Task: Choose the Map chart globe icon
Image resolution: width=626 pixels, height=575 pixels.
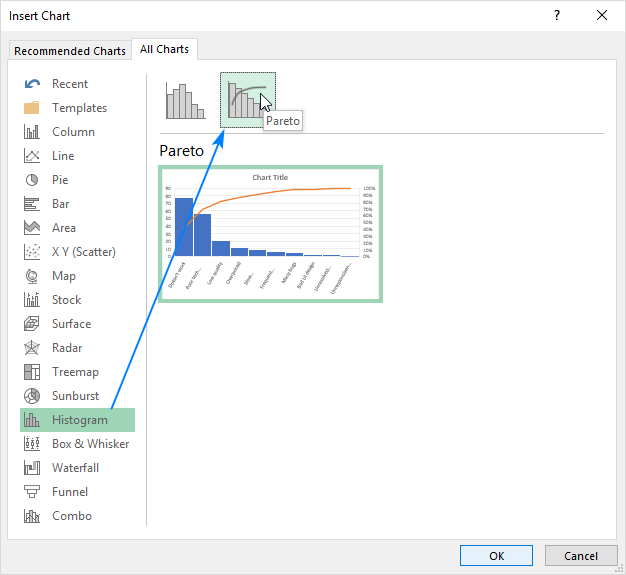Action: (32, 276)
